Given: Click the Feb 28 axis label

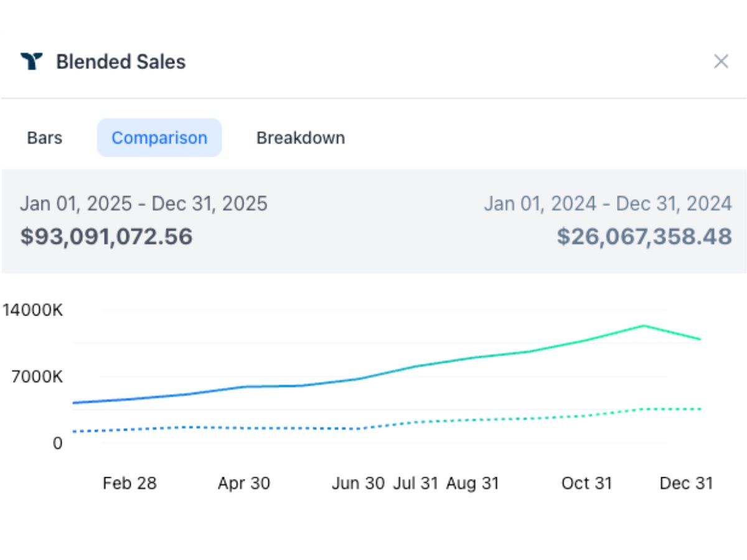Looking at the screenshot, I should coord(129,483).
